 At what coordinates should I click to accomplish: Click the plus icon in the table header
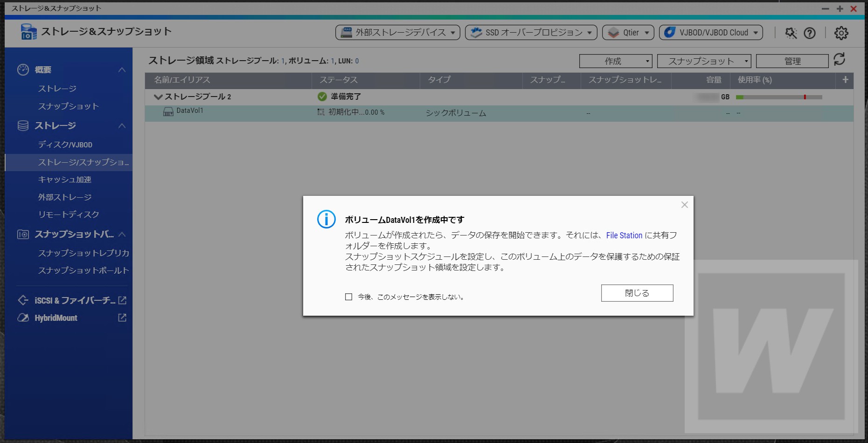point(845,80)
